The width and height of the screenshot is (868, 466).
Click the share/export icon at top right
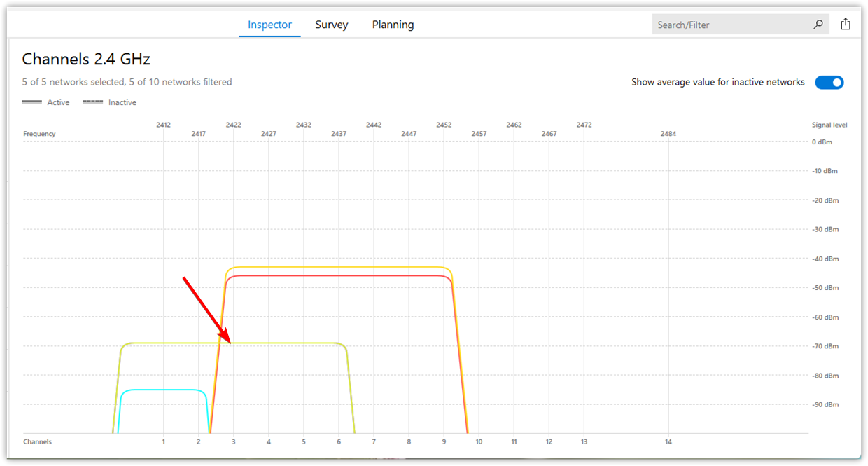click(846, 23)
